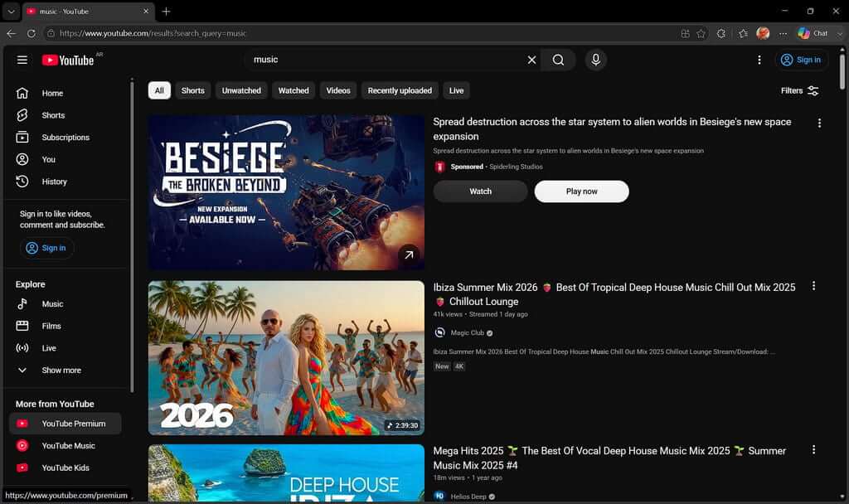Open YouTube settings three-dot menu in header
The height and width of the screenshot is (504, 849).
[759, 60]
